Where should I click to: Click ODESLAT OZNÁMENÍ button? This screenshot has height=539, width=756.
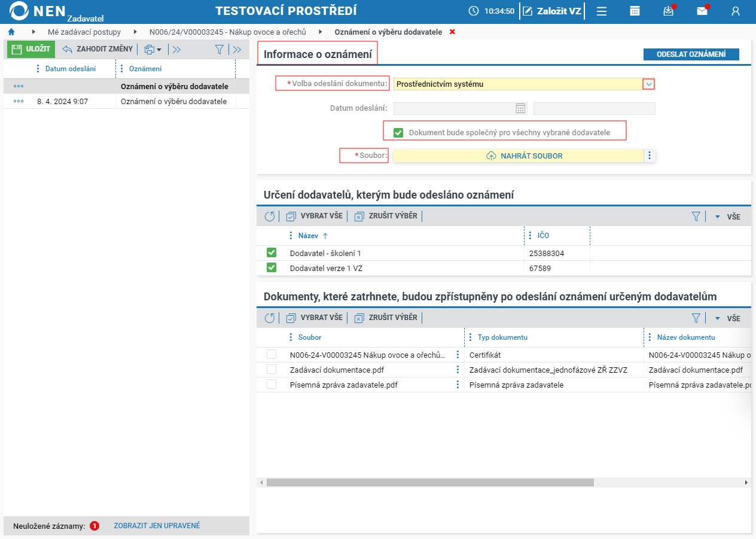(x=691, y=54)
